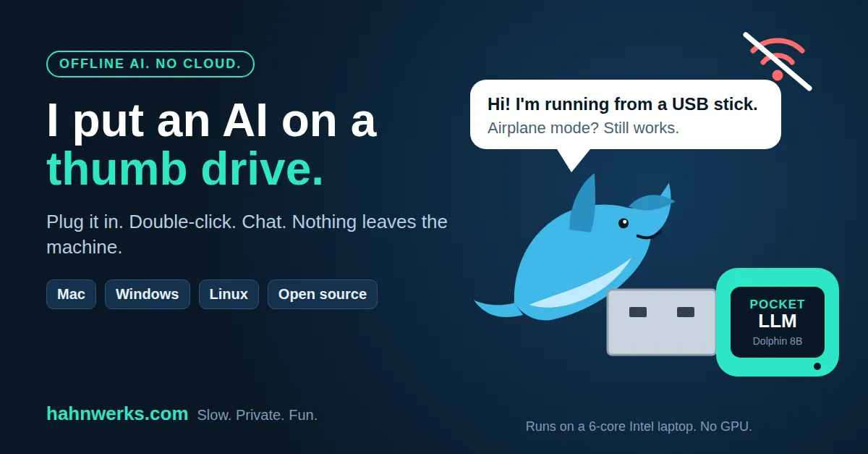Click the "Dolphin 8B" model label
868x454 pixels.
[x=778, y=341]
